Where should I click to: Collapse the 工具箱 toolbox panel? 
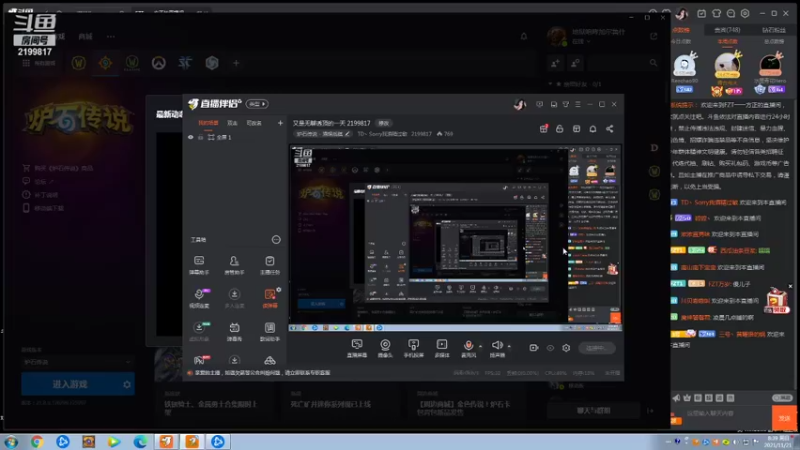pos(276,239)
